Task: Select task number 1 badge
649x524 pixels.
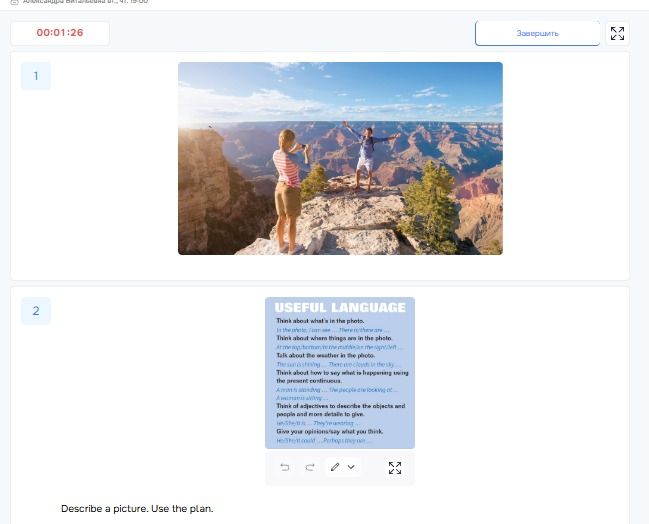Action: coord(36,76)
